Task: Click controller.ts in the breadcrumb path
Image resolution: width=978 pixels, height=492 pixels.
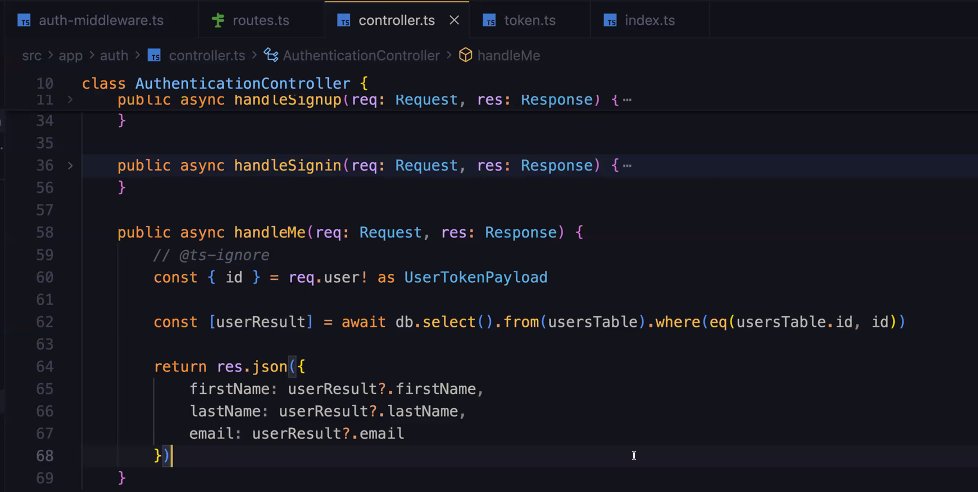Action: [207, 55]
